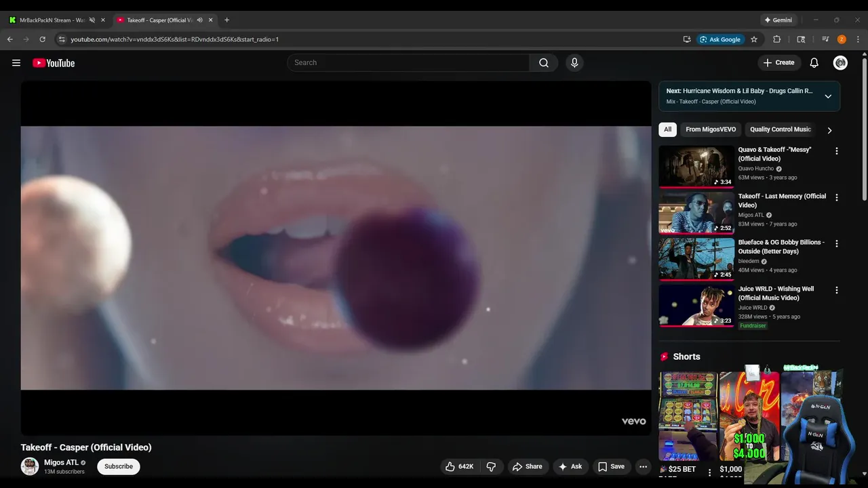Subscribe to Migos ATL channel
The image size is (868, 488).
[119, 466]
